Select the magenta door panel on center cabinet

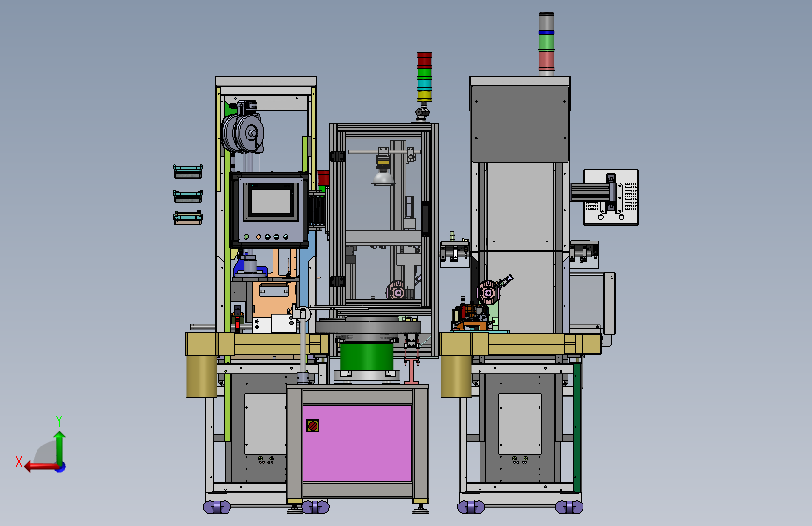[x=358, y=443]
